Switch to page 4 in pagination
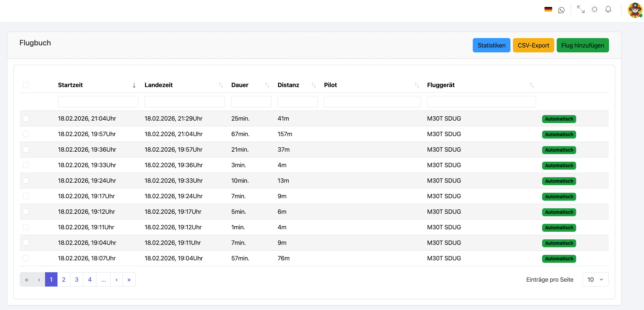The height and width of the screenshot is (310, 644). [90, 280]
